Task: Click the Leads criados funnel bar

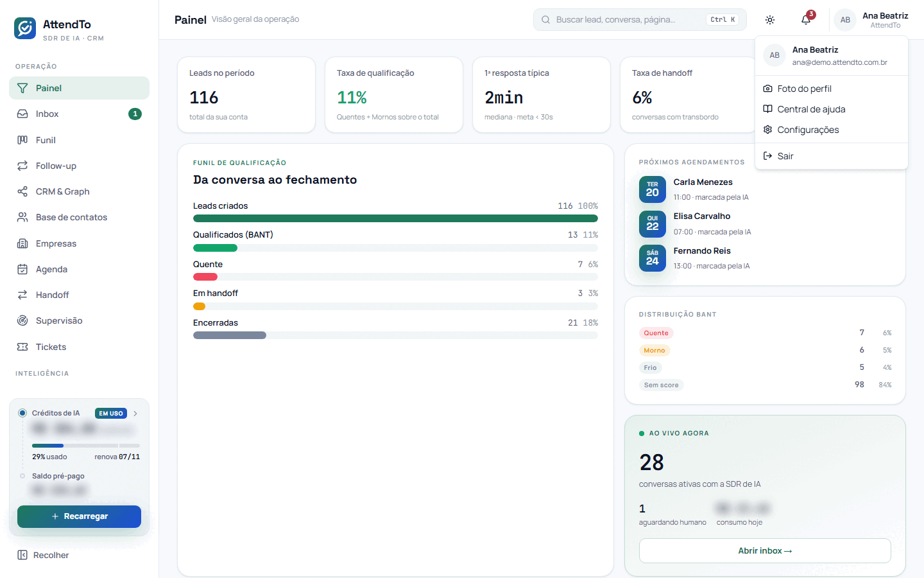Action: pyautogui.click(x=395, y=218)
